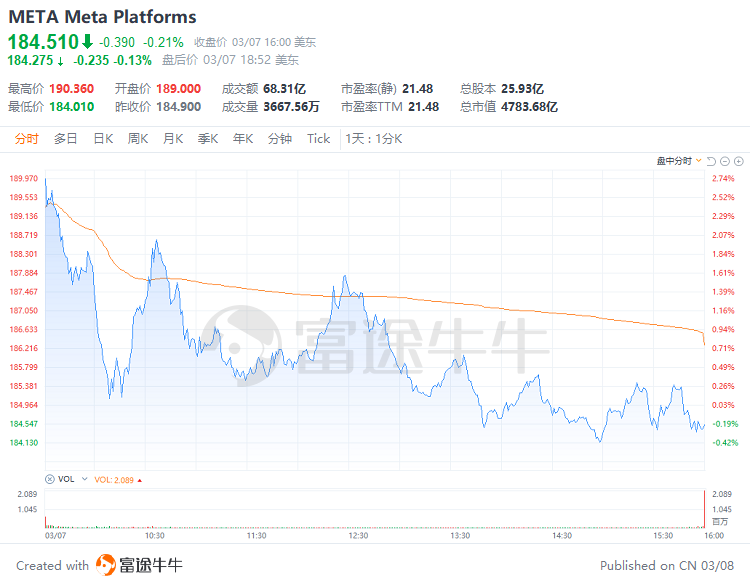
Task: Click the 189.970 price axis label
Action: point(23,178)
